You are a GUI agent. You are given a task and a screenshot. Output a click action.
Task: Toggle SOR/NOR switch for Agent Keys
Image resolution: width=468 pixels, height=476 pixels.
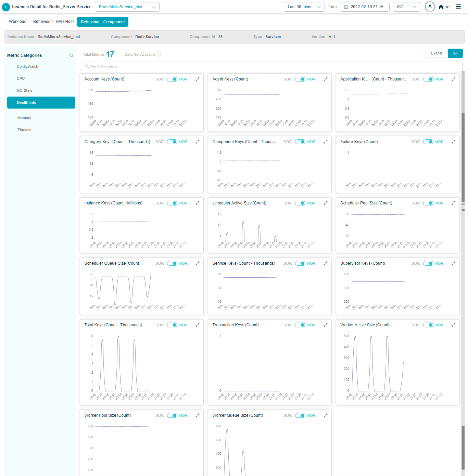click(300, 79)
